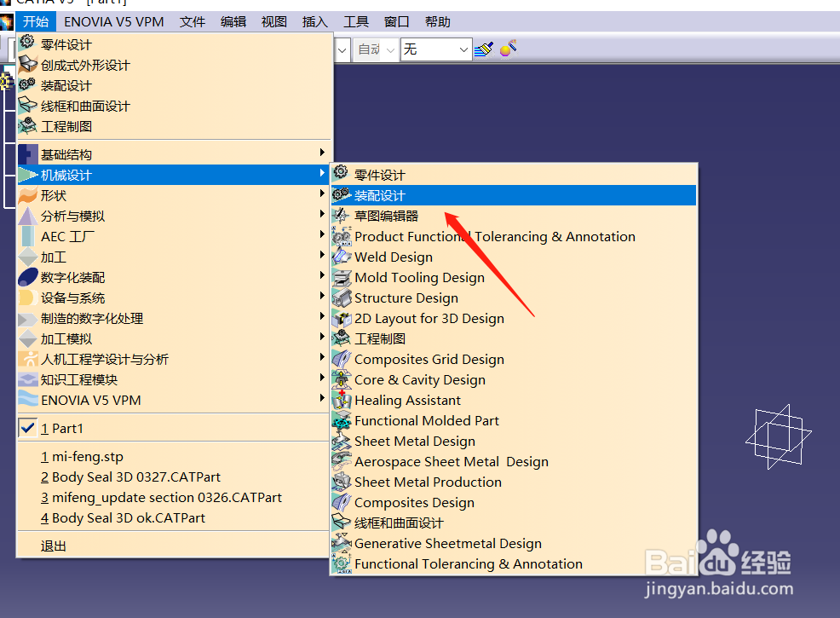This screenshot has height=618, width=840.
Task: Select Product Functional Tolerancing & Annotation
Action: click(514, 236)
